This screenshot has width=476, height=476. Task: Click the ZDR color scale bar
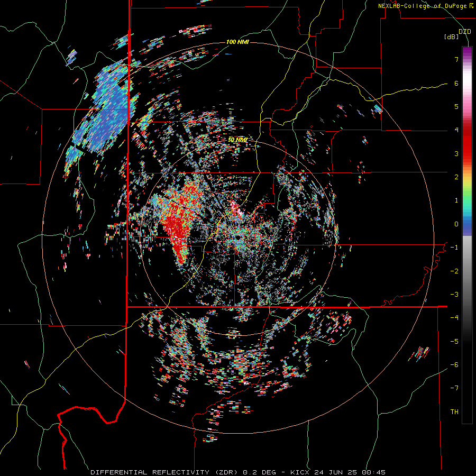(467, 235)
